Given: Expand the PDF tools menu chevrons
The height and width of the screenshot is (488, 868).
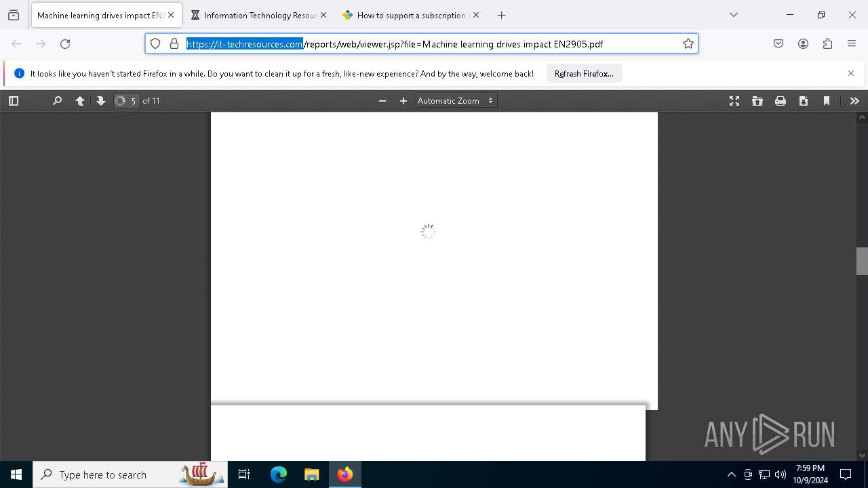Looking at the screenshot, I should point(854,101).
